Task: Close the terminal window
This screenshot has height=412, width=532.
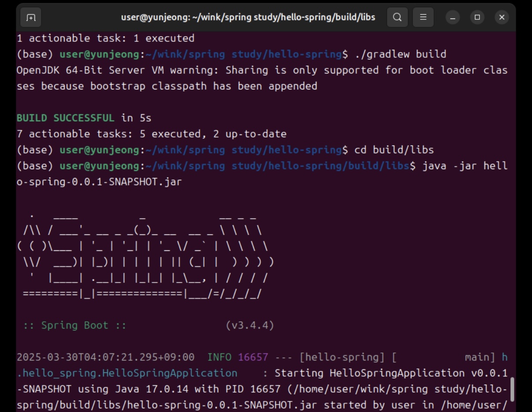Action: click(x=502, y=18)
